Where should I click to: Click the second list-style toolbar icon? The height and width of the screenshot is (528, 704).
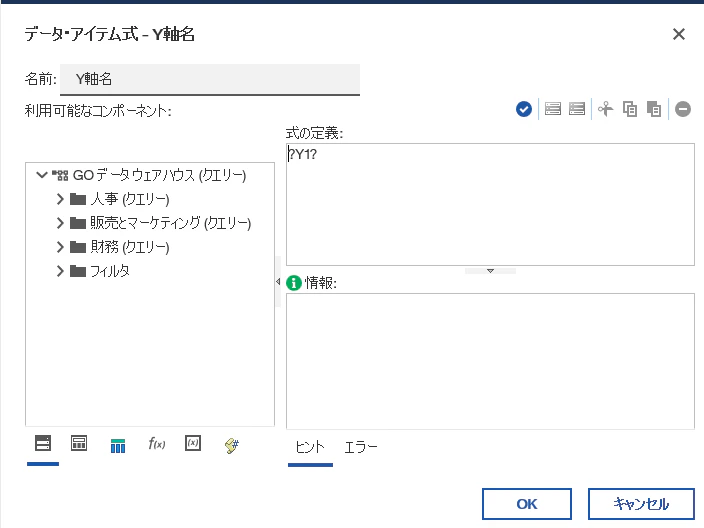577,109
